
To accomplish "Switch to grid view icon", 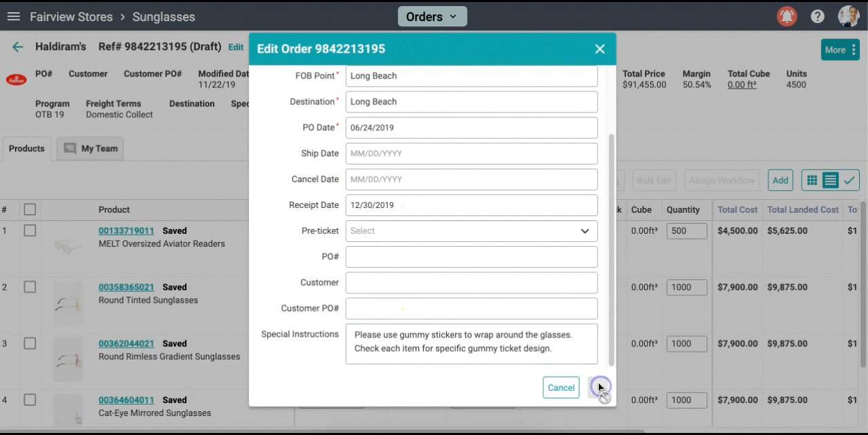I will [x=812, y=180].
